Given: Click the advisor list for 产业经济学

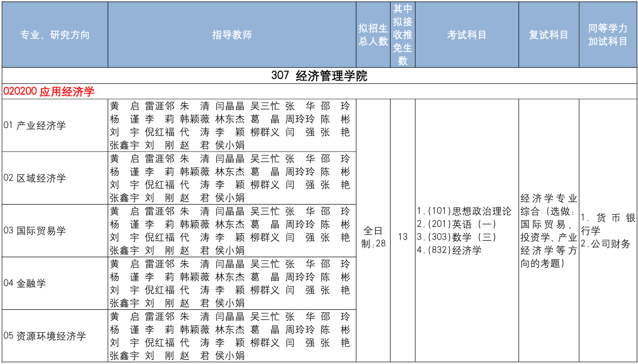Looking at the screenshot, I should pos(232,125).
